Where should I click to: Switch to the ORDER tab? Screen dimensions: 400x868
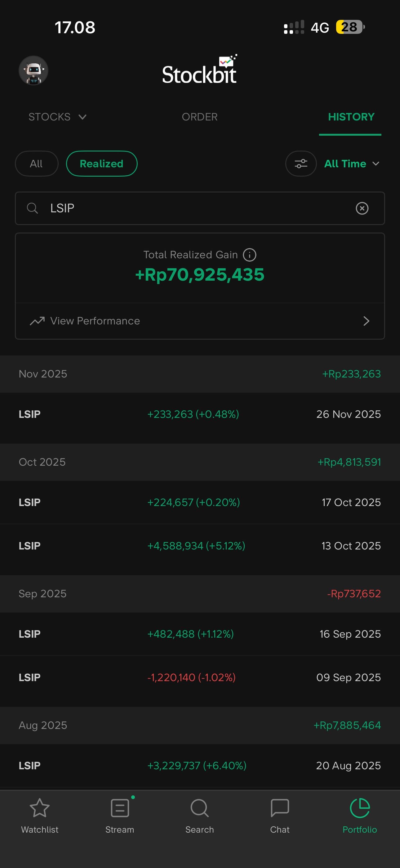(x=200, y=117)
